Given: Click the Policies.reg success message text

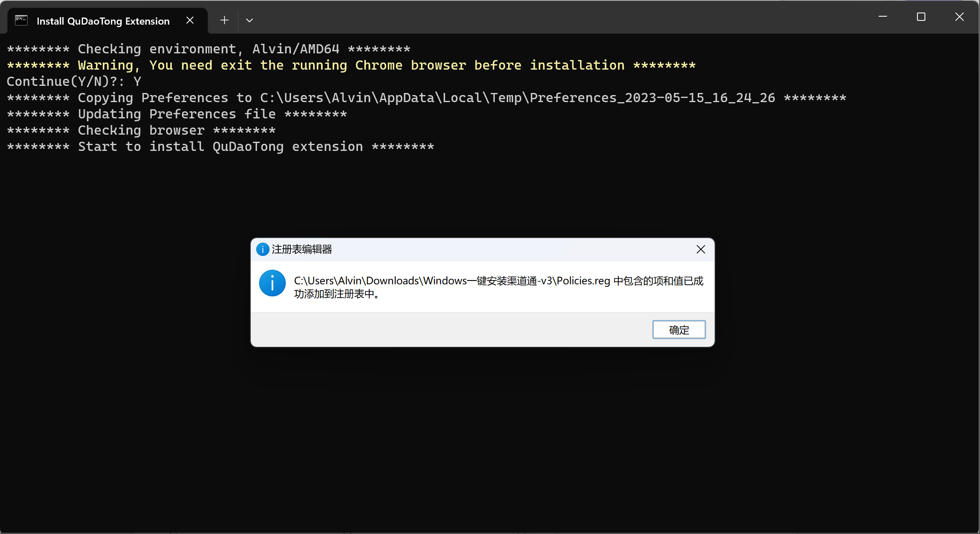Looking at the screenshot, I should tap(499, 287).
